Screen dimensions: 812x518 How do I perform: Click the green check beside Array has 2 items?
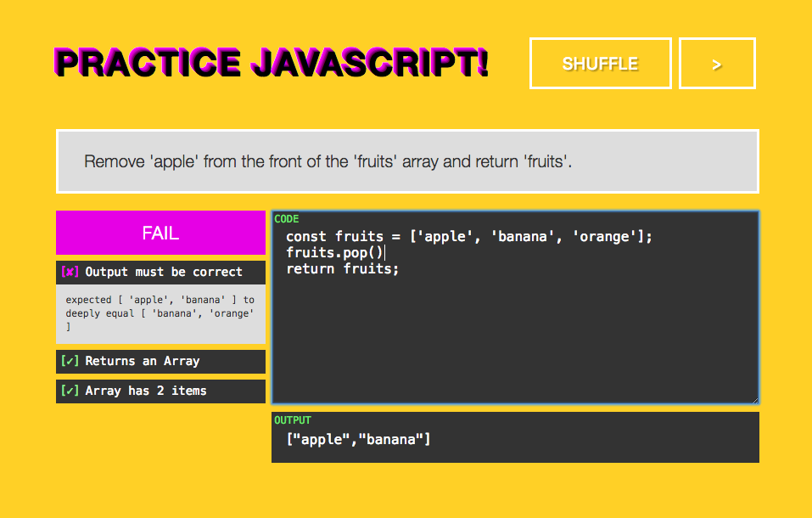pos(71,391)
